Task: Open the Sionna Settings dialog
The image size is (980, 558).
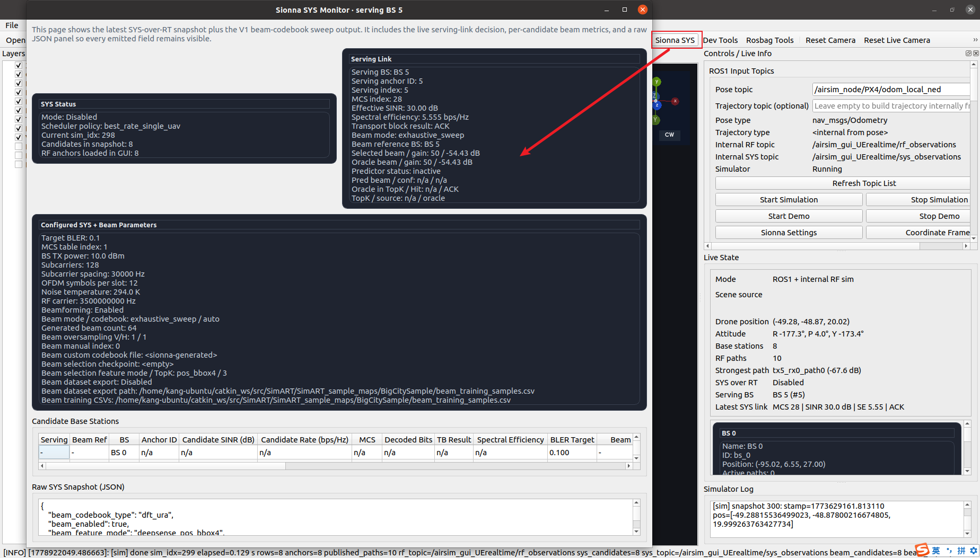Action: click(x=789, y=233)
